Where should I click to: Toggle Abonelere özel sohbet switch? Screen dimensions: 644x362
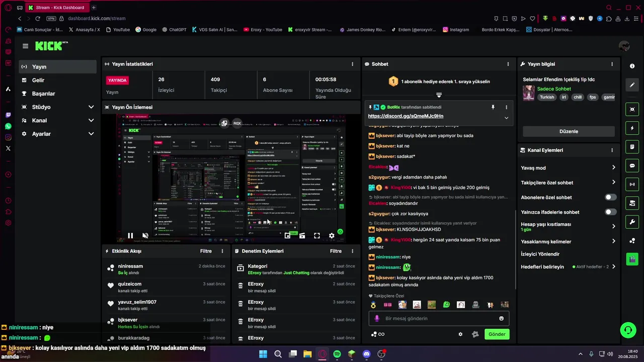click(x=610, y=197)
